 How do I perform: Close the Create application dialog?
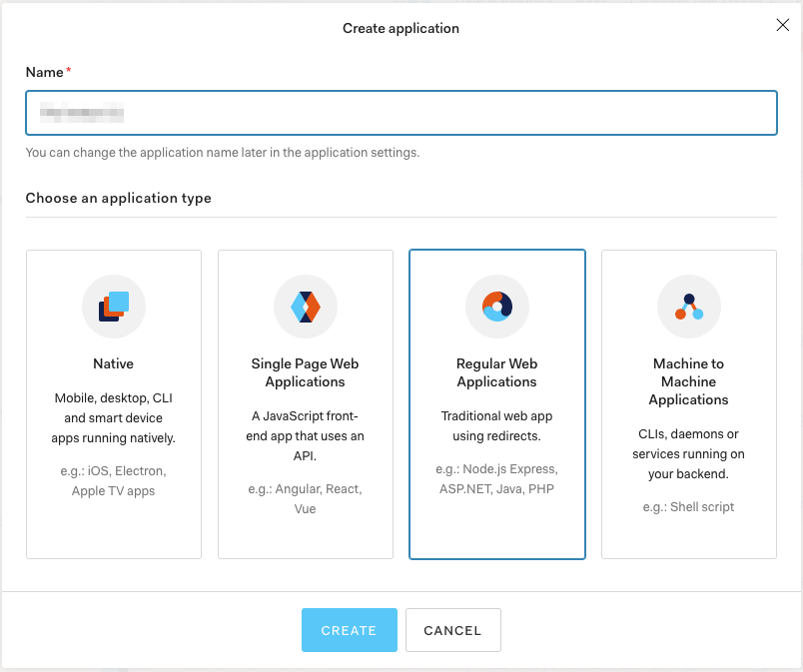tap(782, 25)
